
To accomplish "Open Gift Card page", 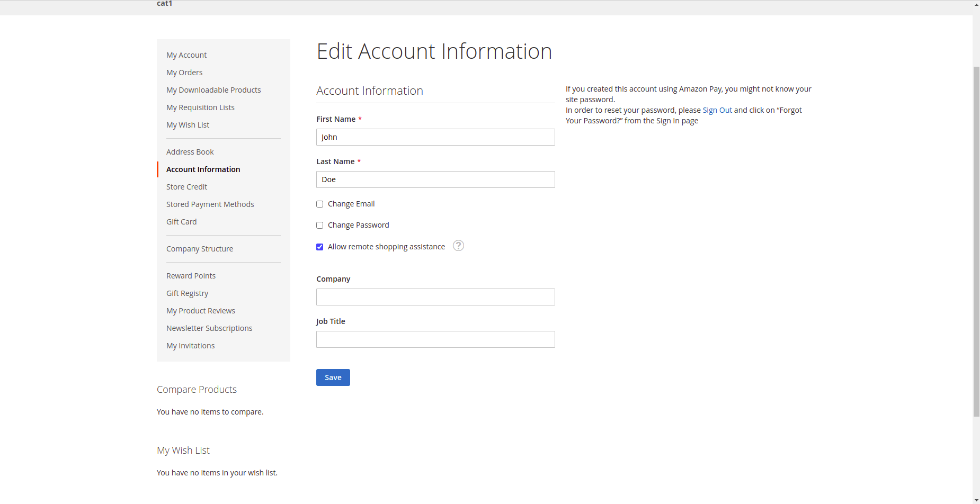I will coord(182,222).
